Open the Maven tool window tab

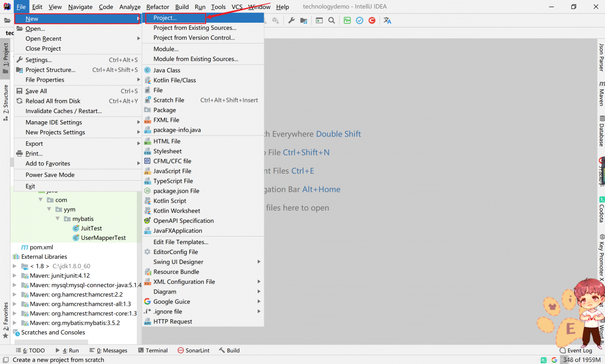click(x=602, y=93)
